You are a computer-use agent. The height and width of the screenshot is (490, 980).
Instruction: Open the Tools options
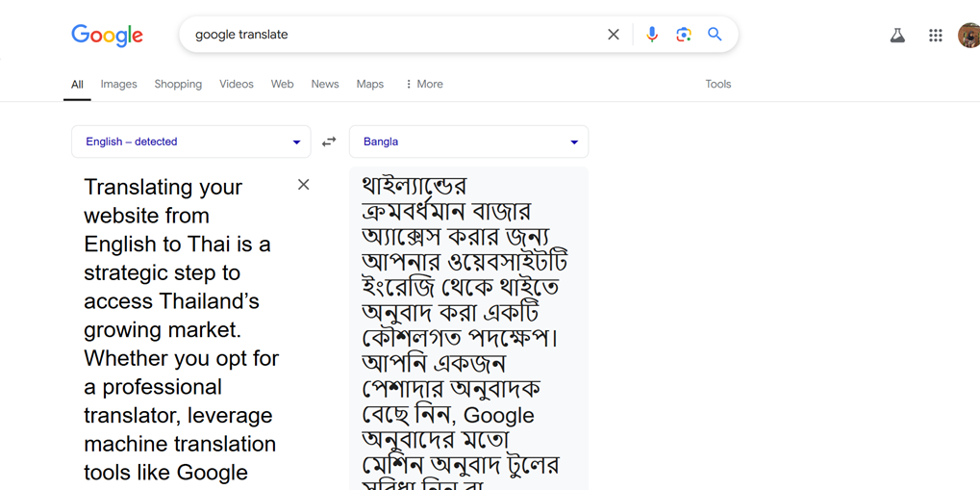click(718, 84)
